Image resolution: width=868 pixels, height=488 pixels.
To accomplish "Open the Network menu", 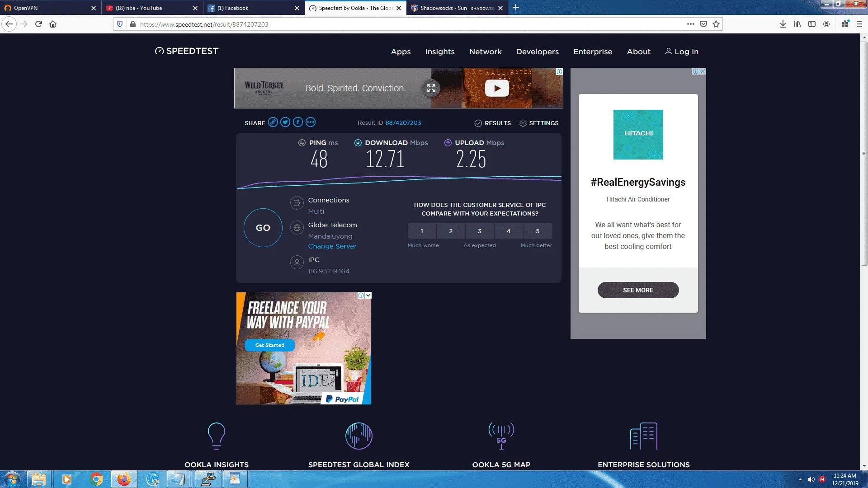I will click(x=486, y=52).
